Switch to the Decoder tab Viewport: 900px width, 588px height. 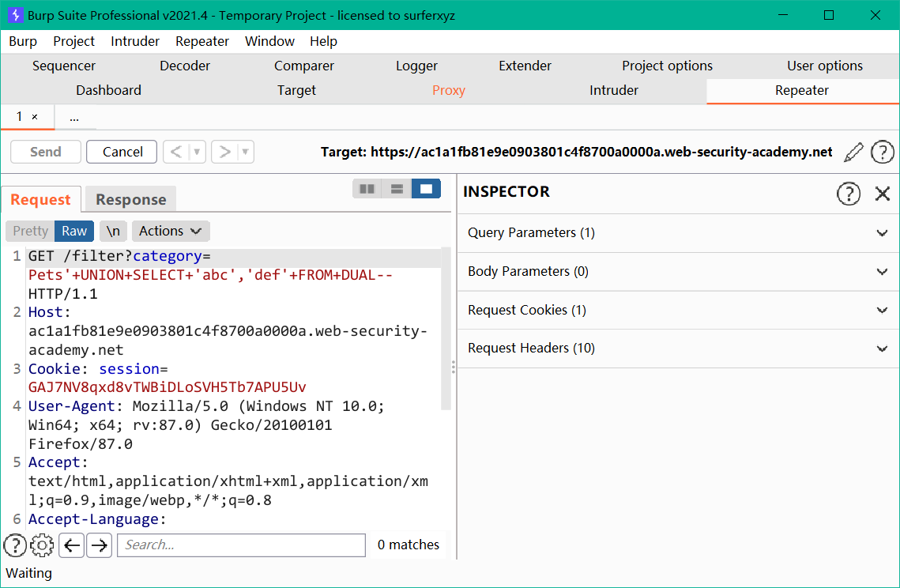click(x=185, y=66)
